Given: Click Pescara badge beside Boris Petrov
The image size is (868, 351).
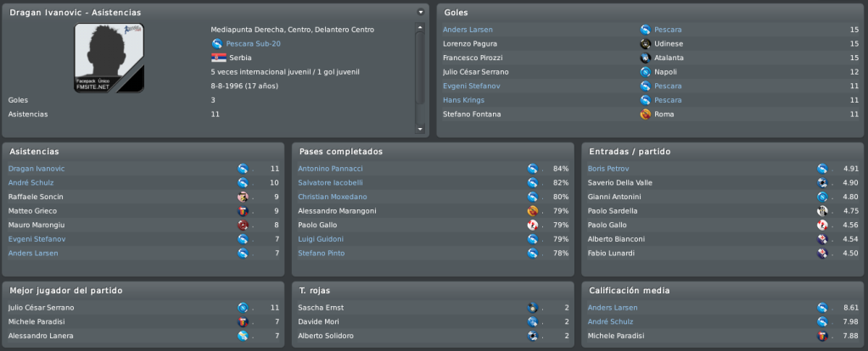Looking at the screenshot, I should point(823,169).
